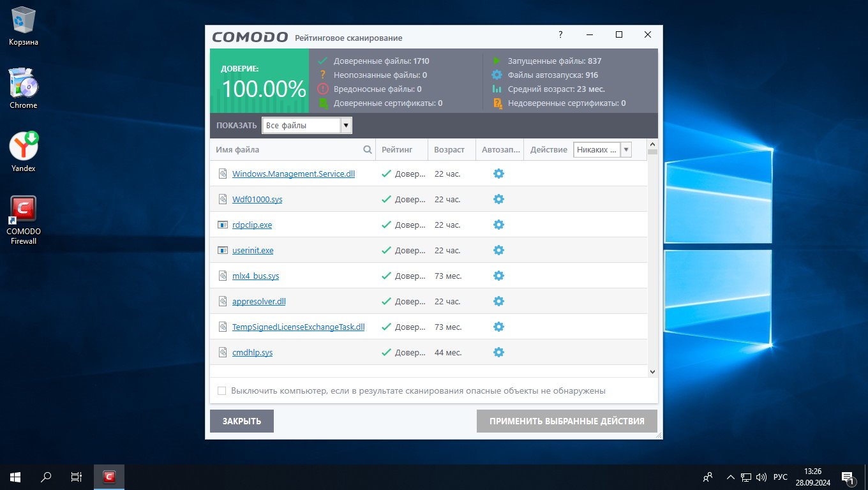Screen dimensions: 868x490
Task: Click the search magnifier in file name column
Action: pos(368,150)
